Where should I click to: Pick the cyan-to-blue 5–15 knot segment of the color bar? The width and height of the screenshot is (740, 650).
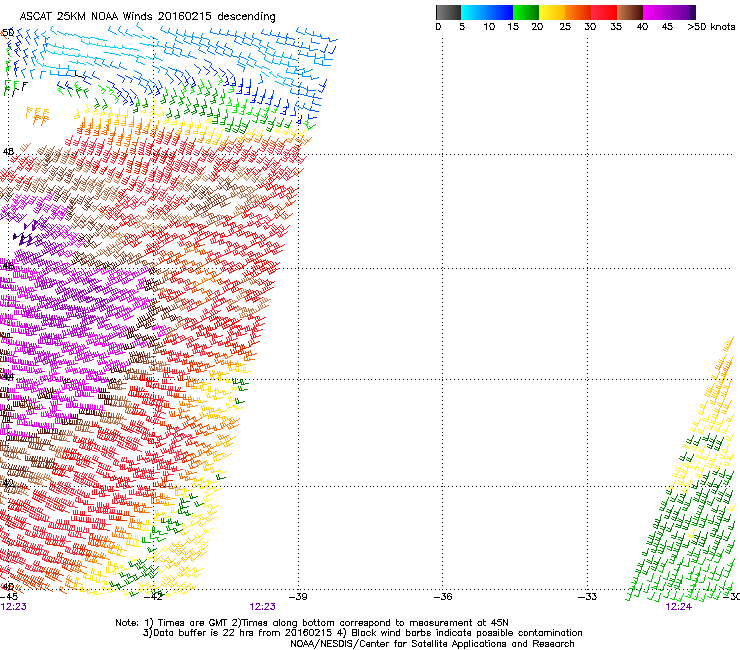(487, 12)
